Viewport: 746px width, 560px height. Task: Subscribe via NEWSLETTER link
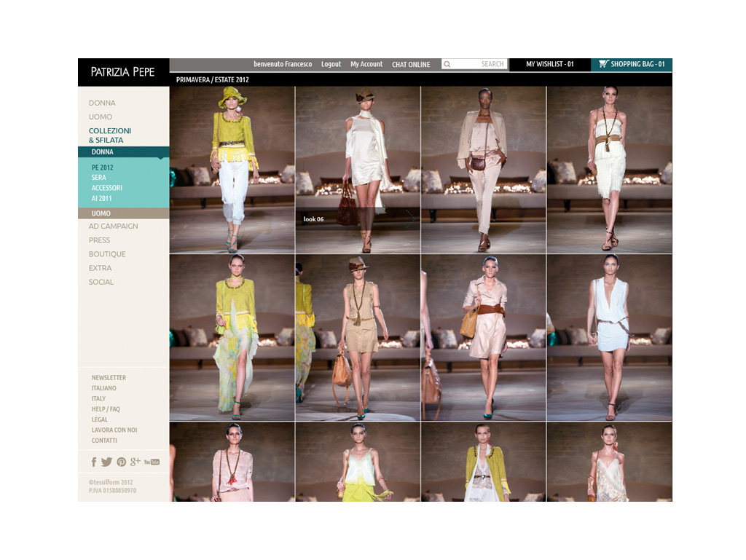pyautogui.click(x=109, y=377)
